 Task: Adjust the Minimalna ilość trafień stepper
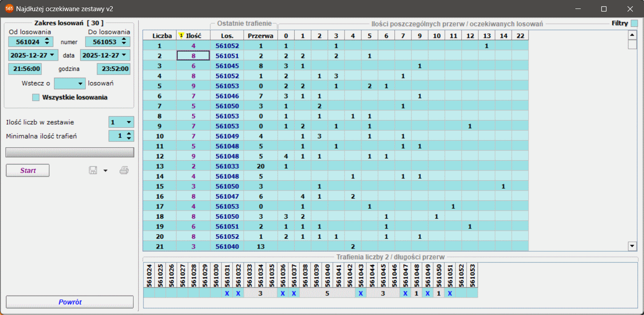click(x=129, y=136)
